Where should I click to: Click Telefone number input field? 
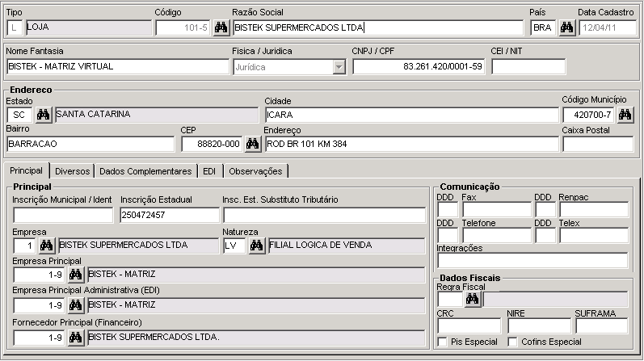497,235
